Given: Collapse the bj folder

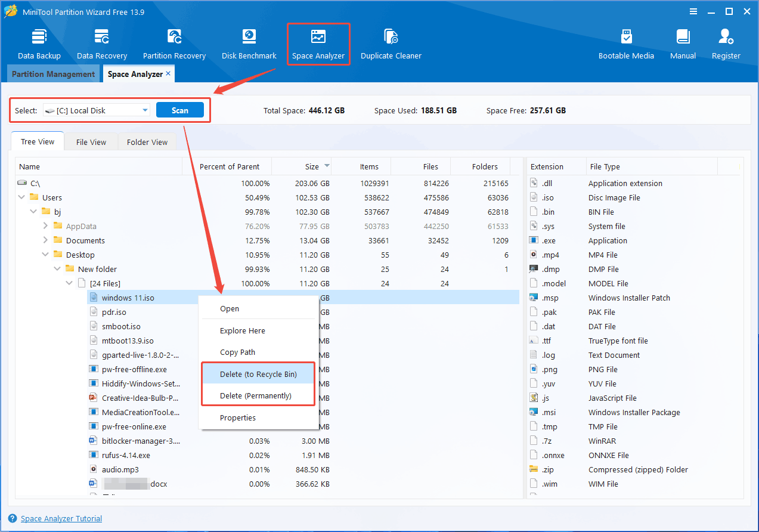Looking at the screenshot, I should click(34, 212).
